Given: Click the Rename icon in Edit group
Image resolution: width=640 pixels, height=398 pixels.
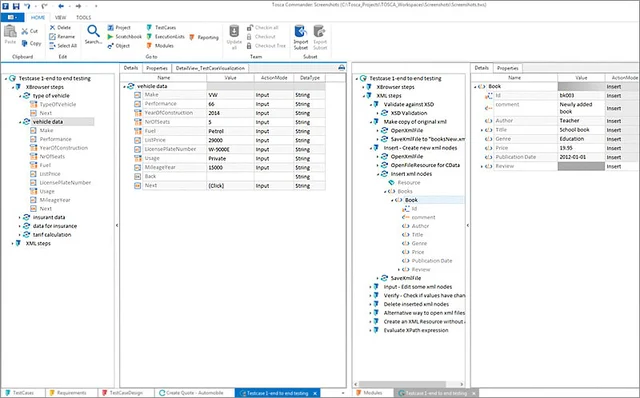Looking at the screenshot, I should (52, 36).
